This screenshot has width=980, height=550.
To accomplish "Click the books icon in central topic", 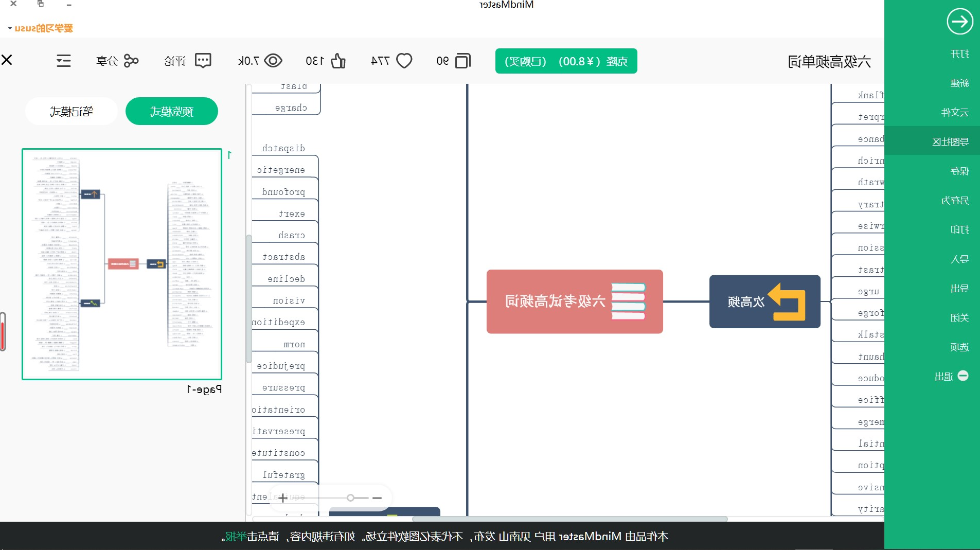I will coord(628,301).
